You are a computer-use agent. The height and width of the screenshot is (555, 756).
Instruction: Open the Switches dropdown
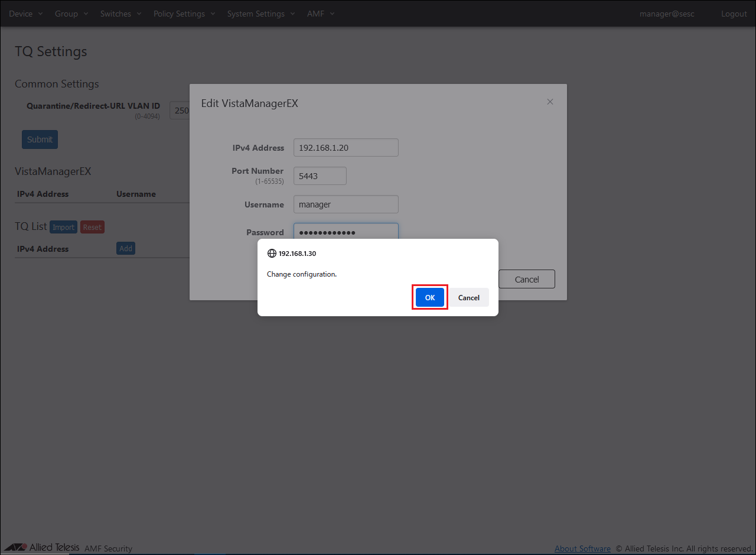tap(120, 14)
